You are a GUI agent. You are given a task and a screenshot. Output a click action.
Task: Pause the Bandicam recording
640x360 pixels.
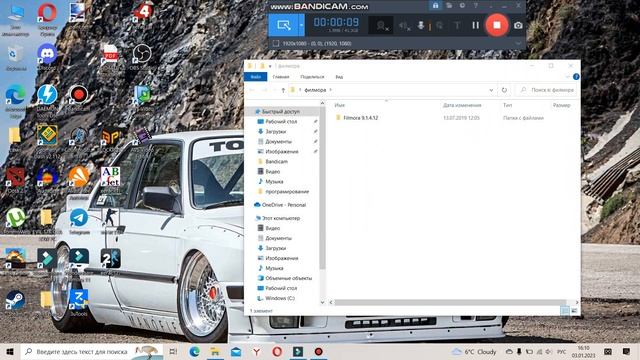click(x=476, y=25)
